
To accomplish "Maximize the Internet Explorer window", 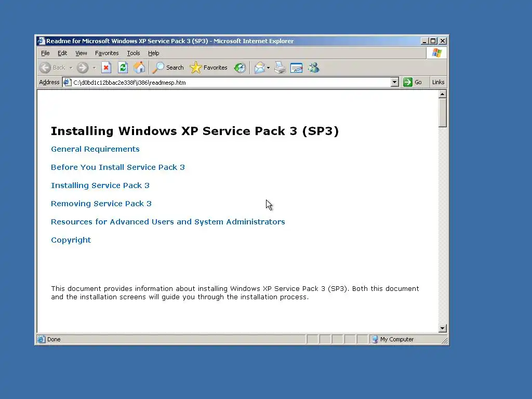I will 433,41.
